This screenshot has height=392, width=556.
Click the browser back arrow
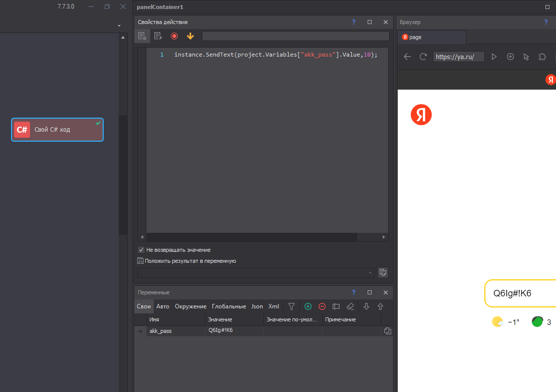407,57
